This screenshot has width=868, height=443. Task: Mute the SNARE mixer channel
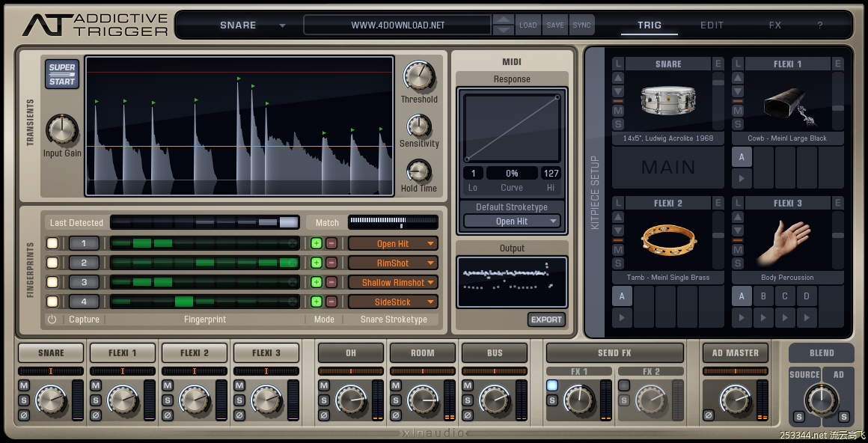tap(24, 385)
